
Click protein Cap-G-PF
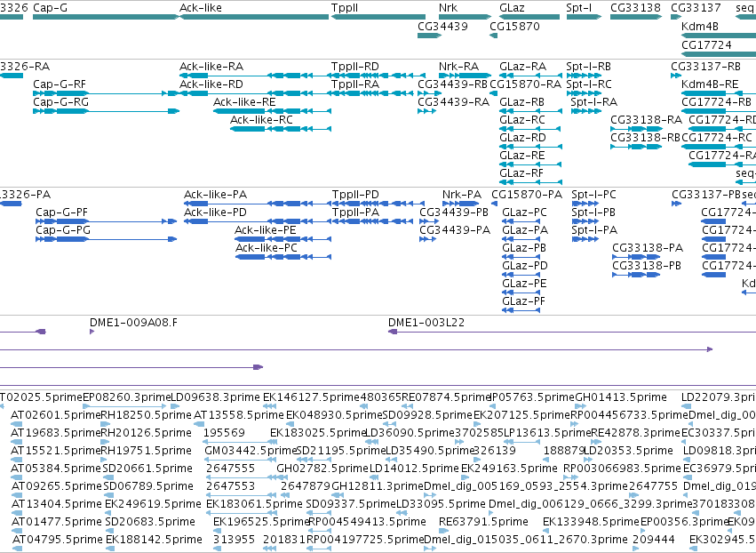61,212
